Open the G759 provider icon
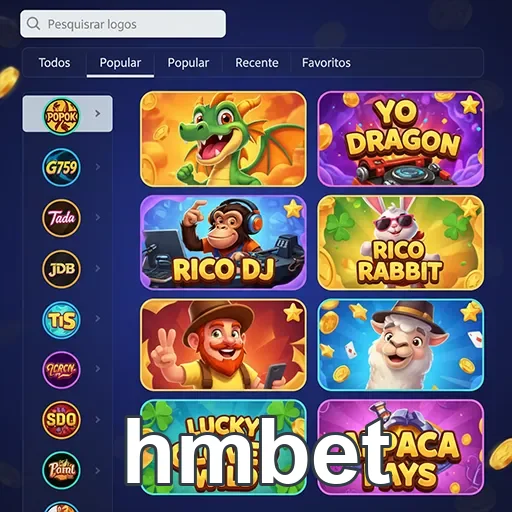This screenshot has height=512, width=512. pyautogui.click(x=61, y=167)
